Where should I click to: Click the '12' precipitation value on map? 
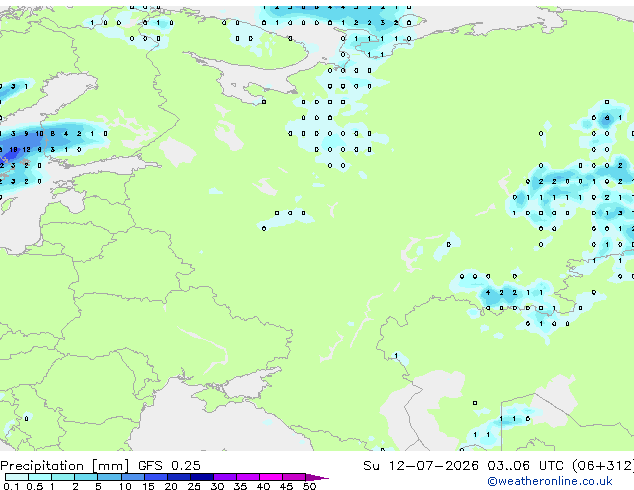click(x=26, y=150)
